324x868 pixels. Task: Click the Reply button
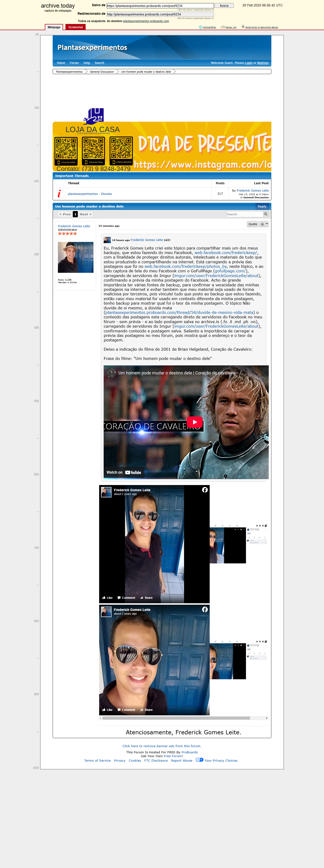(262, 207)
